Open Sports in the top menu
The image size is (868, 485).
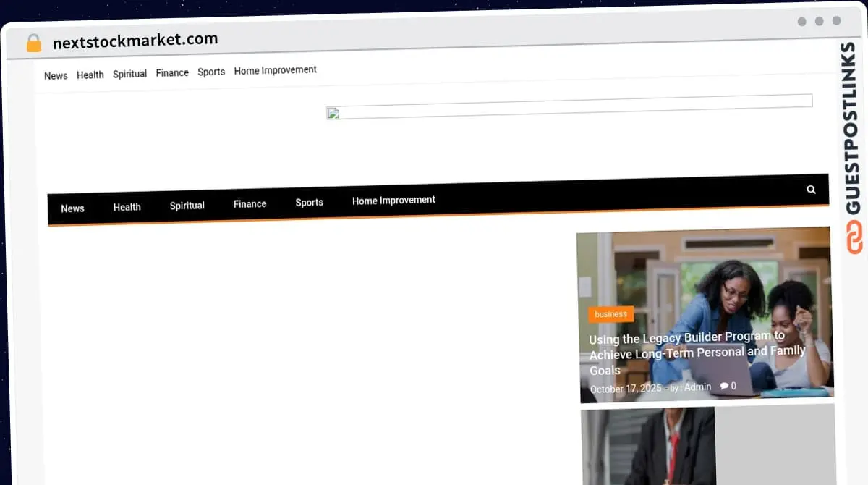211,72
